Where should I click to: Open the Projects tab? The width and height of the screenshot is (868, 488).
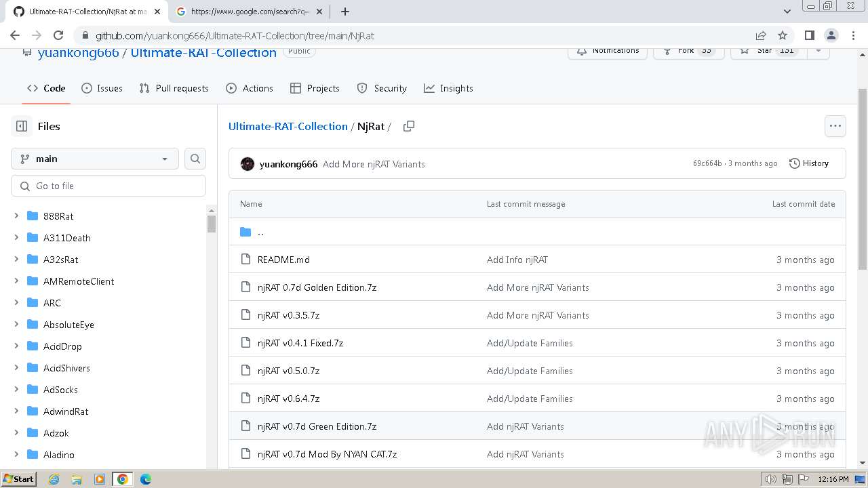point(315,88)
